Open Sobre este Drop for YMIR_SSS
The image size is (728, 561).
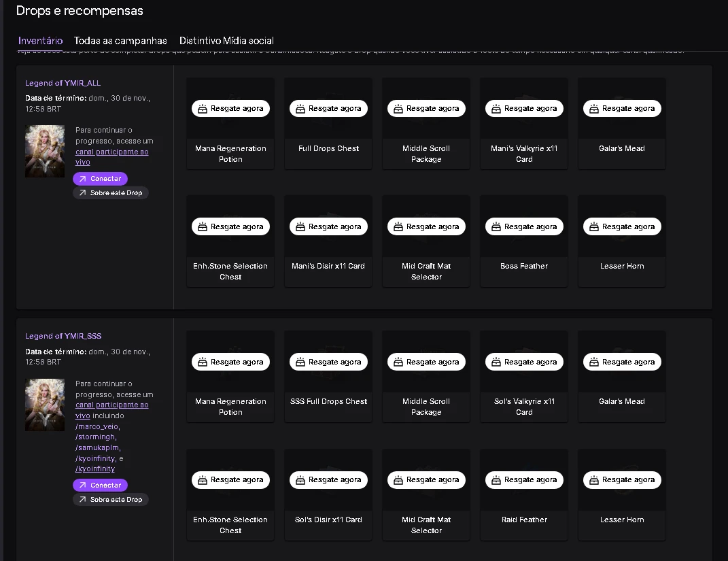pos(110,500)
